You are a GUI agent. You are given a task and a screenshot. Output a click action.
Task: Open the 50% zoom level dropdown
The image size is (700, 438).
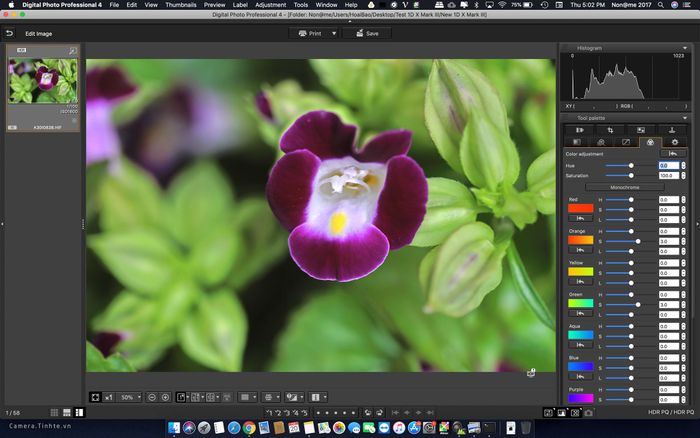click(130, 397)
